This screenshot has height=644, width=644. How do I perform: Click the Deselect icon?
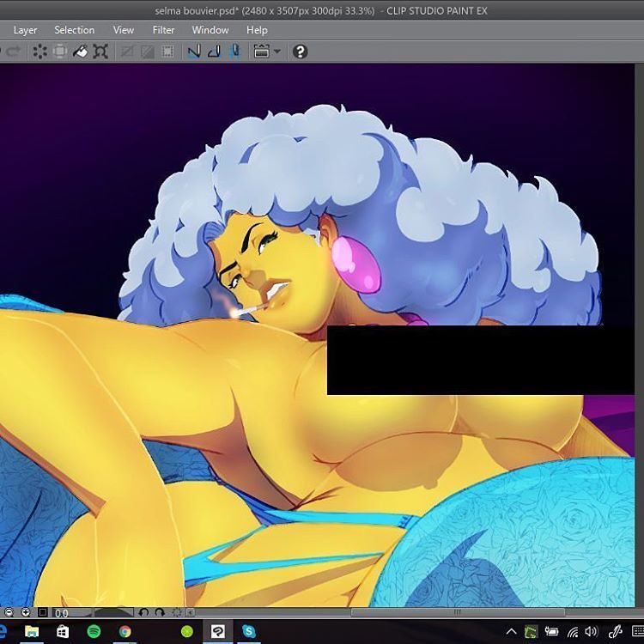point(127,52)
